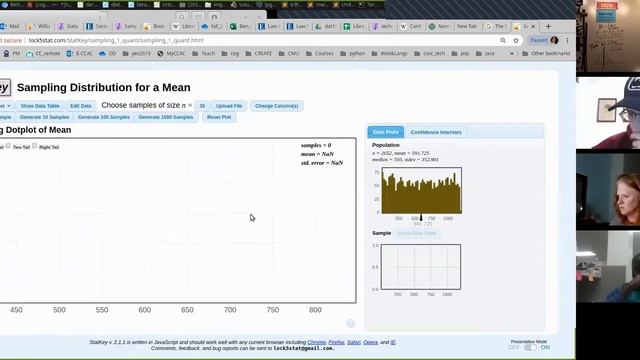This screenshot has height=360, width=640.
Task: Switch to the fall_2 browser tab
Action: coord(212,26)
